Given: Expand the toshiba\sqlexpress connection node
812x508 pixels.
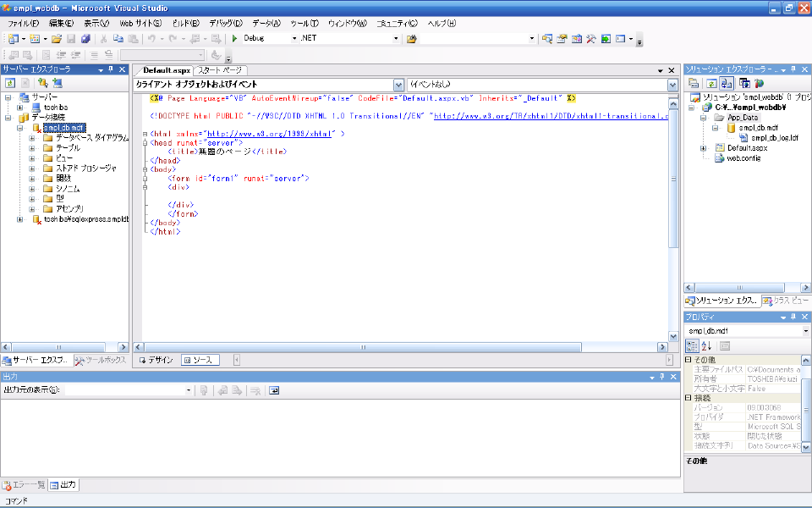Looking at the screenshot, I should 19,219.
